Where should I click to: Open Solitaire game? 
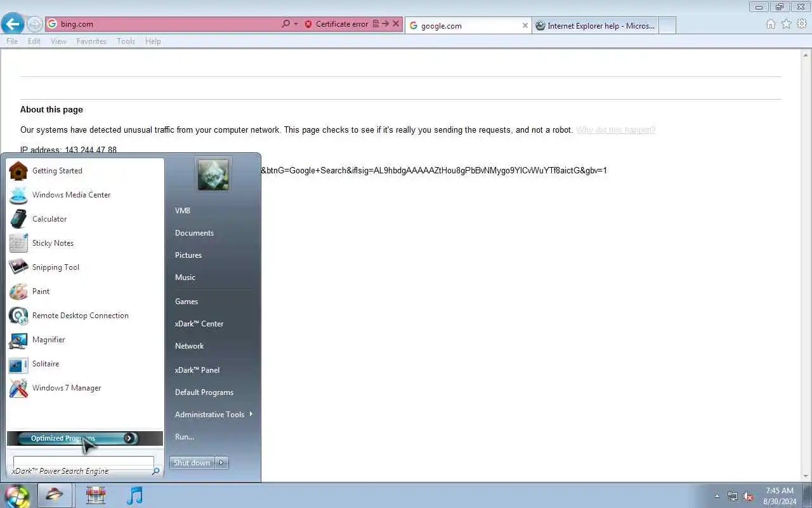coord(84,364)
